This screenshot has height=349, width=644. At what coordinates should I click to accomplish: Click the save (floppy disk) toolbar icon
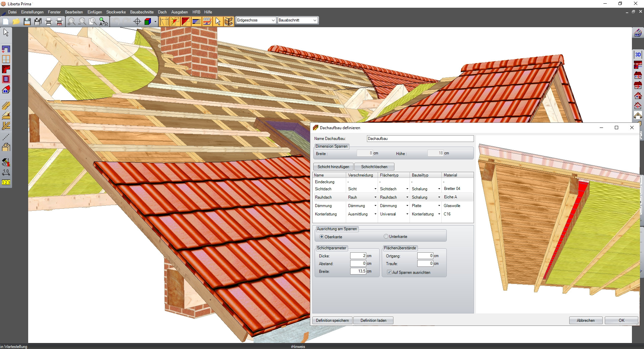[27, 22]
